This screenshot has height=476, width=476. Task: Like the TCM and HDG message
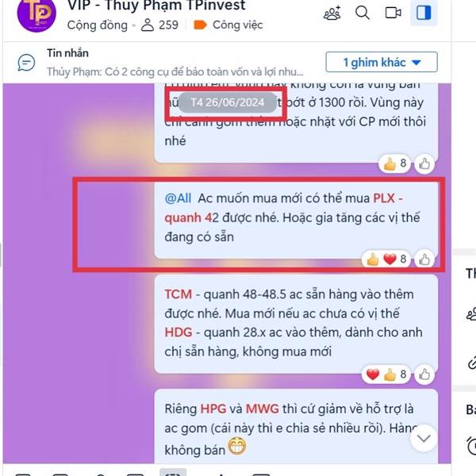pyautogui.click(x=424, y=374)
